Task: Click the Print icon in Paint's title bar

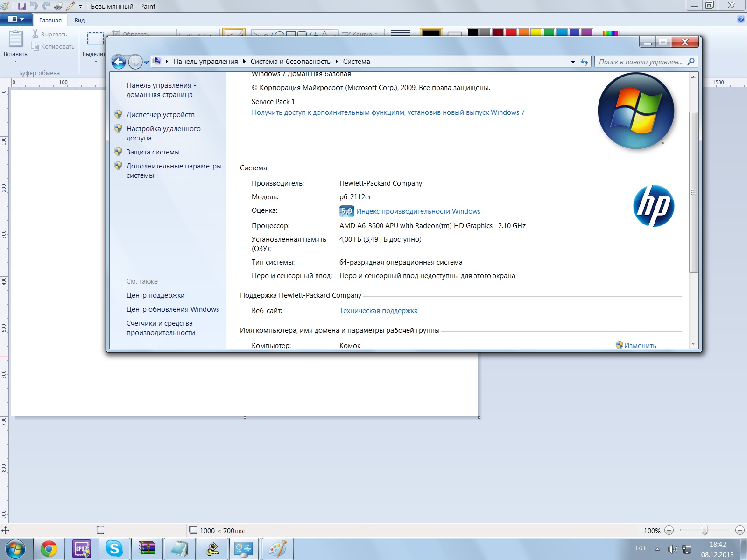Action: pos(58,7)
